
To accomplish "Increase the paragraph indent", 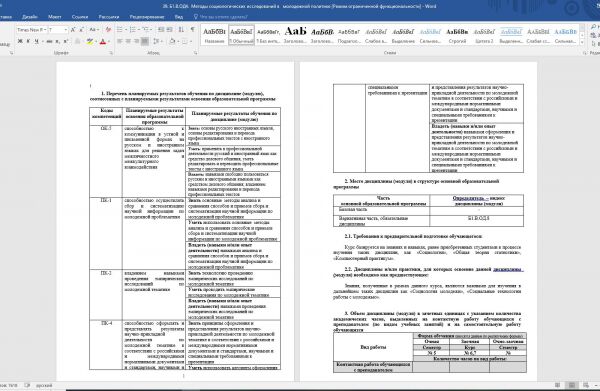I will (x=170, y=29).
